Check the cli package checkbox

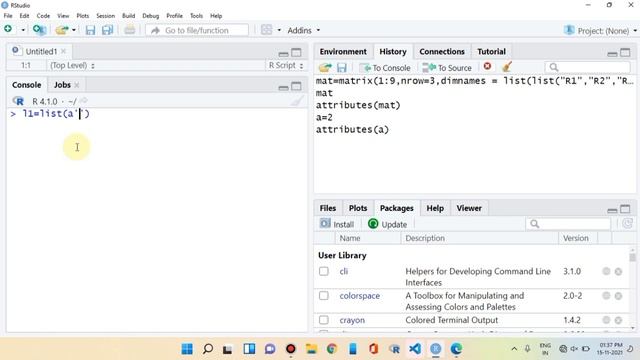(324, 271)
